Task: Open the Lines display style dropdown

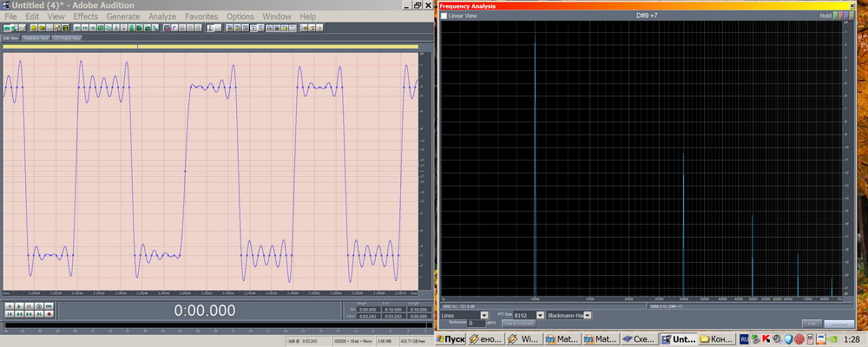Action: click(x=464, y=315)
